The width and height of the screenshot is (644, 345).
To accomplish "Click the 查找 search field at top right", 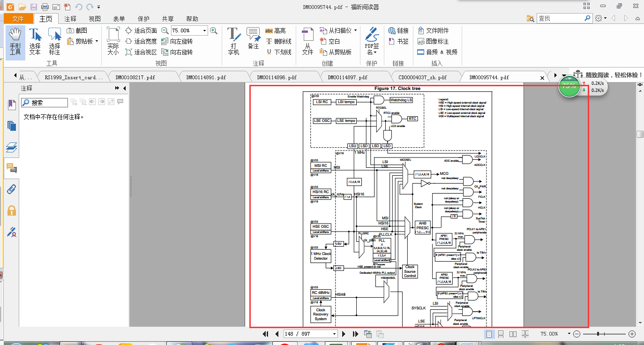I will [560, 18].
